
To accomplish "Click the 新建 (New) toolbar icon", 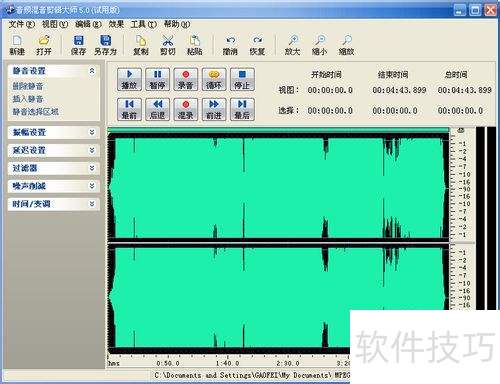I will pyautogui.click(x=17, y=45).
